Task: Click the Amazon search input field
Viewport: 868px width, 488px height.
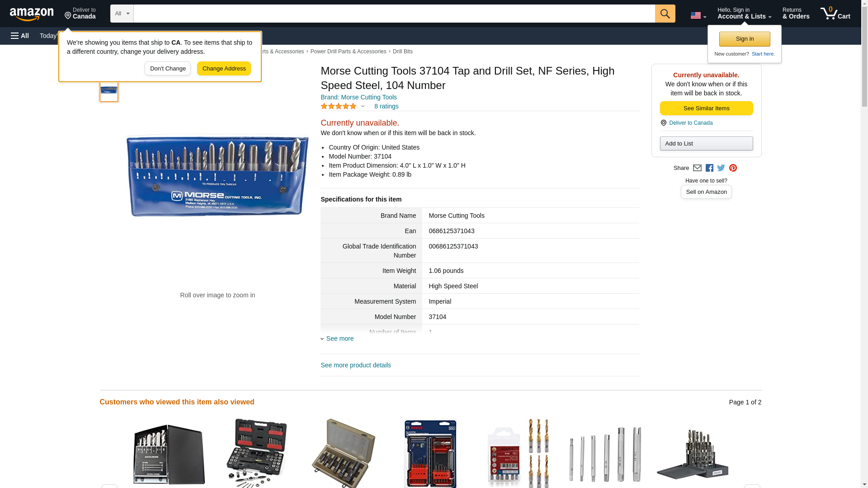Action: pyautogui.click(x=394, y=14)
